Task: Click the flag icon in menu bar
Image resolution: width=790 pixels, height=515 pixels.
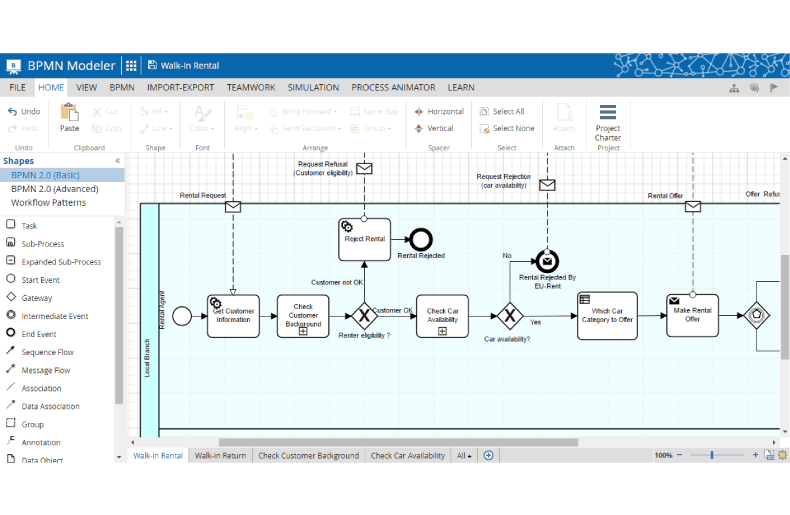Action: click(773, 88)
